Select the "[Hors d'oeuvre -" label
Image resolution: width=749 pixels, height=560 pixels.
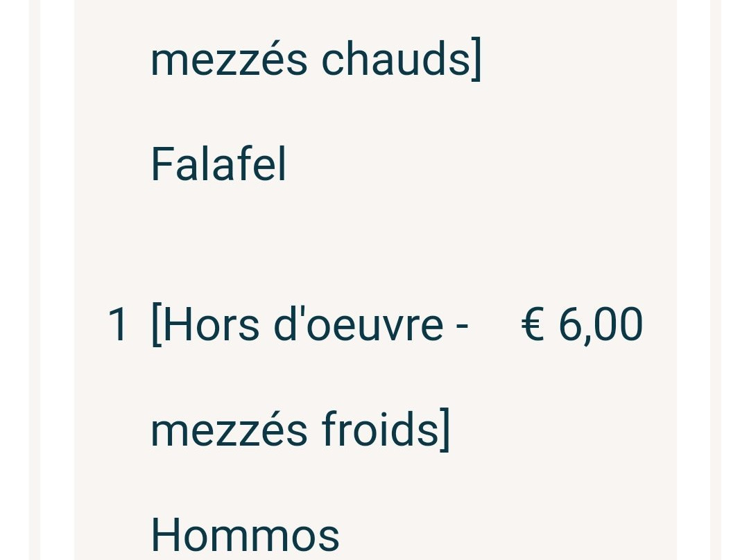(x=309, y=324)
